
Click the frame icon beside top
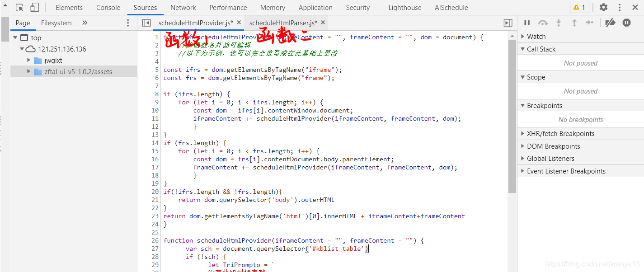tap(24, 38)
